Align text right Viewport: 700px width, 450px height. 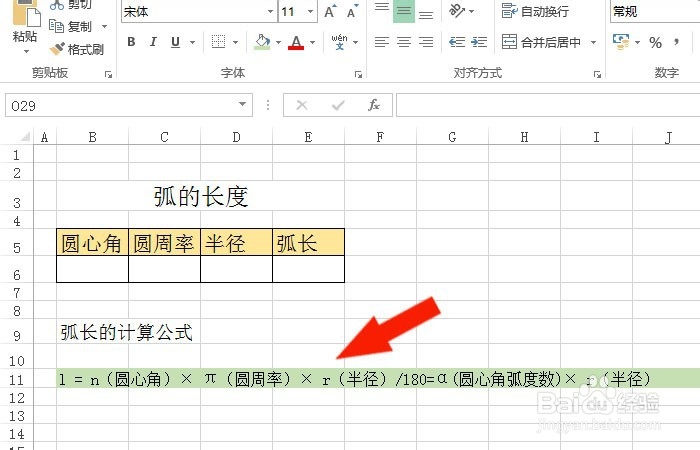click(426, 42)
